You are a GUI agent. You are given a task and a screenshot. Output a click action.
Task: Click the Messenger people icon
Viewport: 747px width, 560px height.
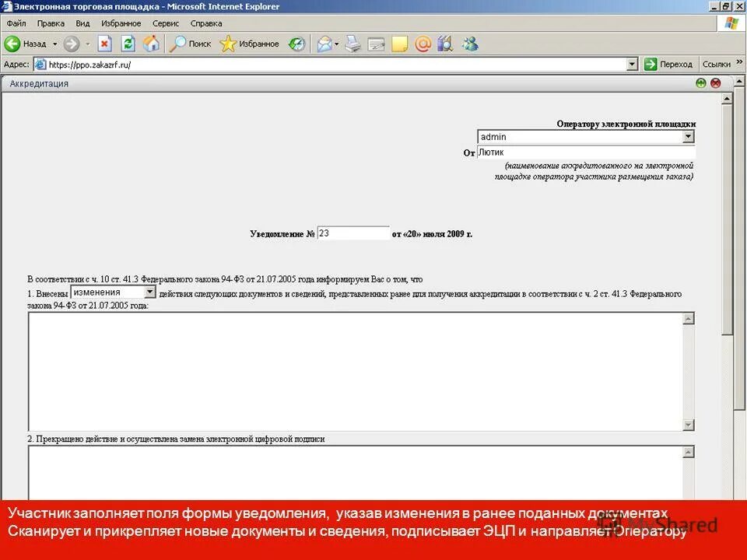pos(470,44)
